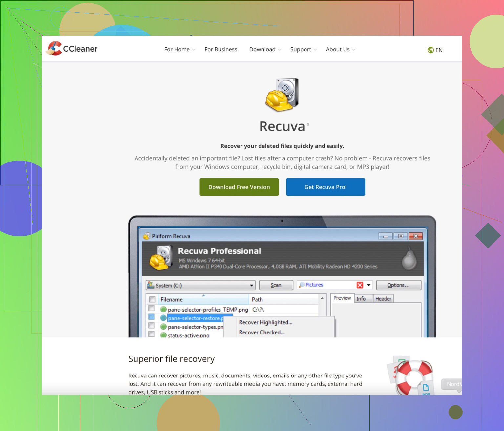Click green status dot for status-active.png
This screenshot has height=431, width=504.
(163, 335)
